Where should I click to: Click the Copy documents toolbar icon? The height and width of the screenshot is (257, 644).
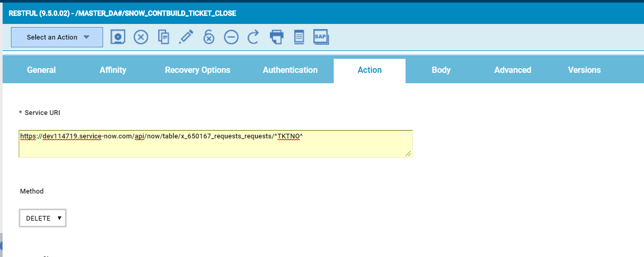164,37
